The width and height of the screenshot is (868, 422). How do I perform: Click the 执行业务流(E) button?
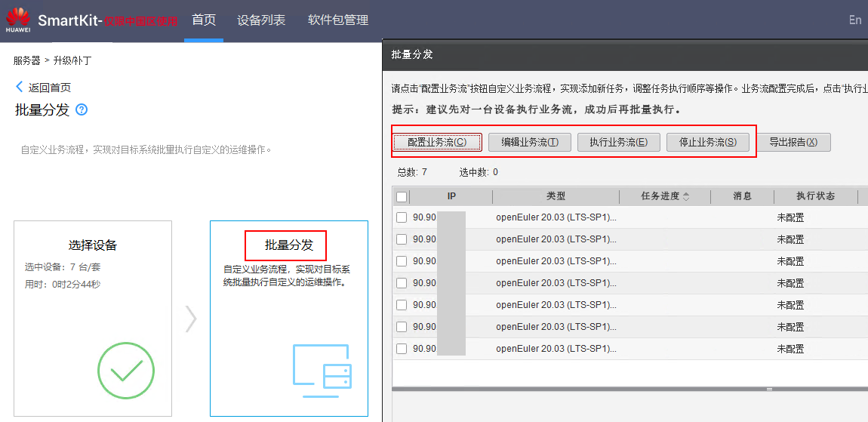click(619, 142)
